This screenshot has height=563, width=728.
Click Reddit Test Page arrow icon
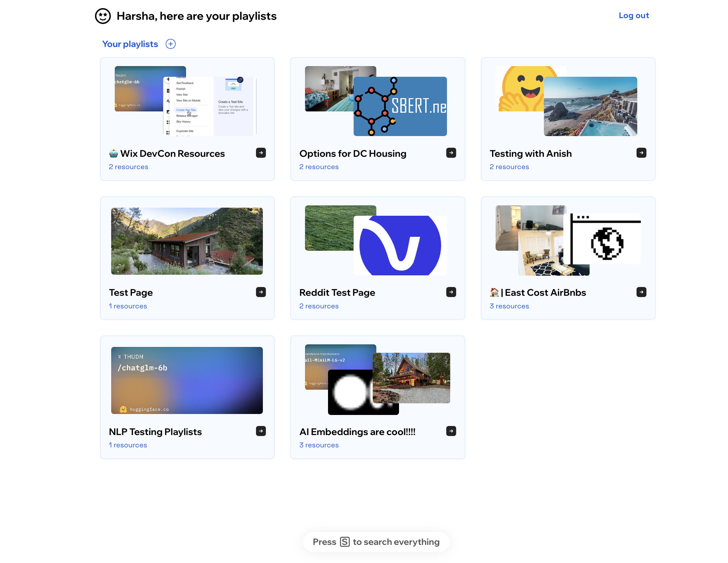pyautogui.click(x=451, y=292)
